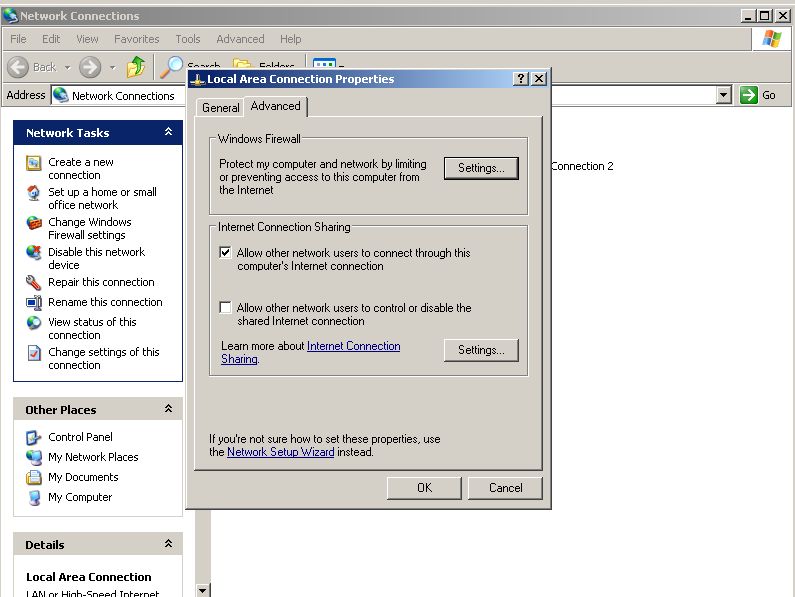
Task: Enable Allow users to control shared connection
Action: [x=225, y=307]
